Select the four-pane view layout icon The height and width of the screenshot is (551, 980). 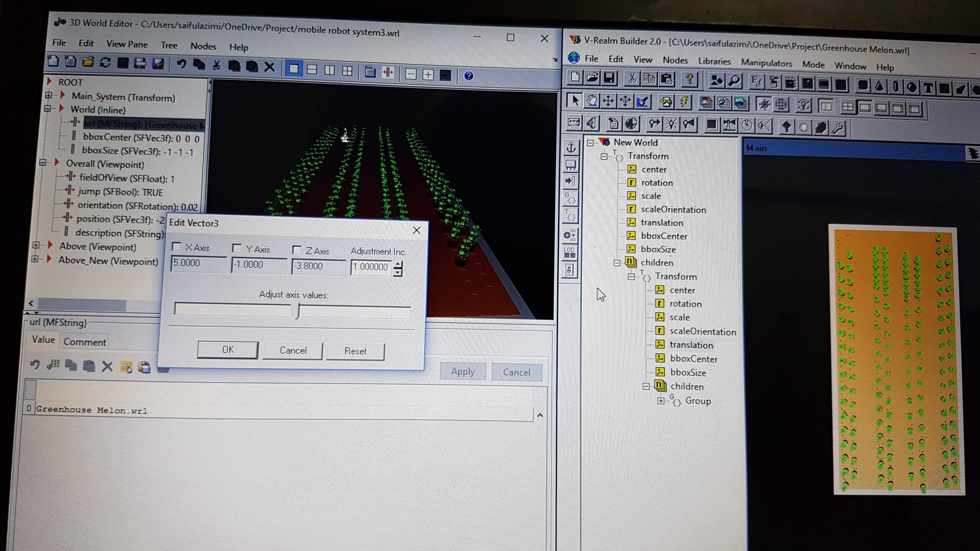tap(347, 71)
